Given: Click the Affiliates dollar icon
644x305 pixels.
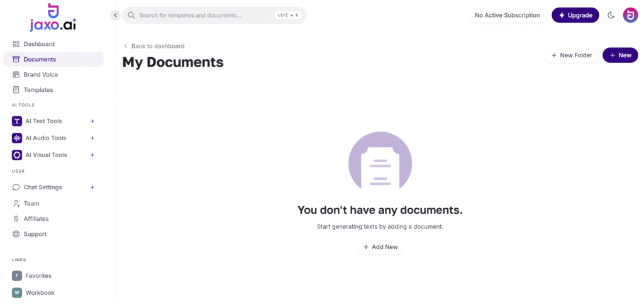Looking at the screenshot, I should point(16,219).
